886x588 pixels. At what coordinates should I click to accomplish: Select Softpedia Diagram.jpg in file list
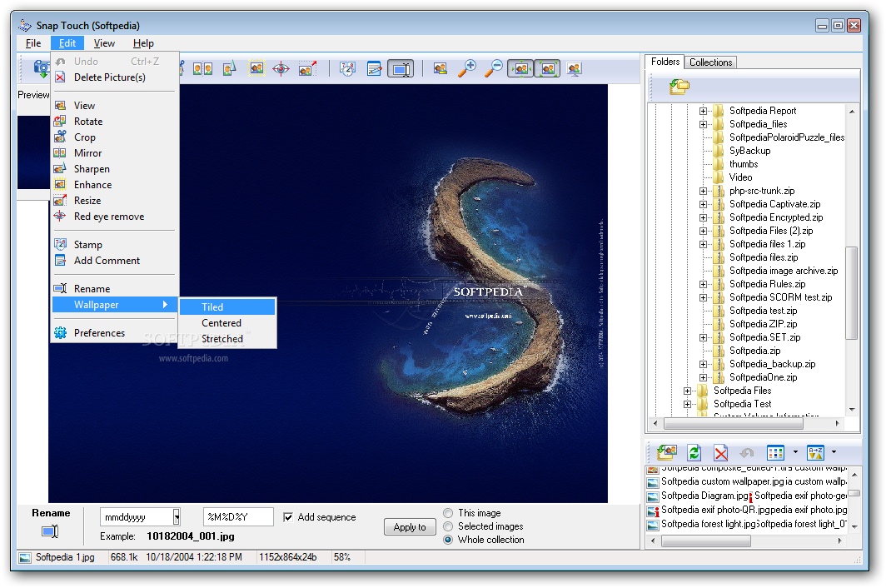(x=704, y=496)
